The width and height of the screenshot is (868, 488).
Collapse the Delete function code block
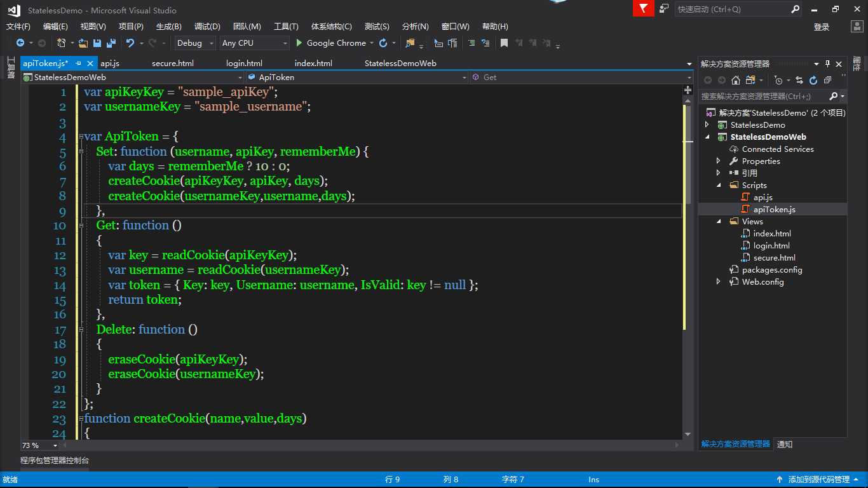(x=81, y=329)
